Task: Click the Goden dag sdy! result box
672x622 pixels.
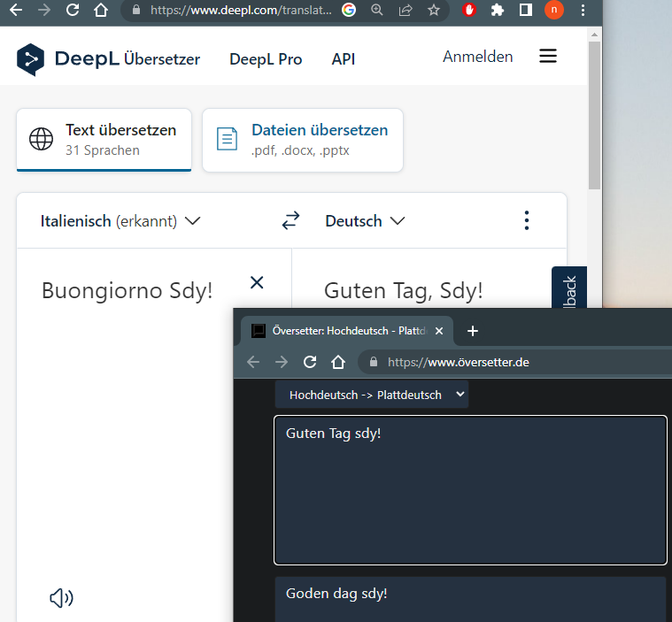Action: pyautogui.click(x=470, y=599)
